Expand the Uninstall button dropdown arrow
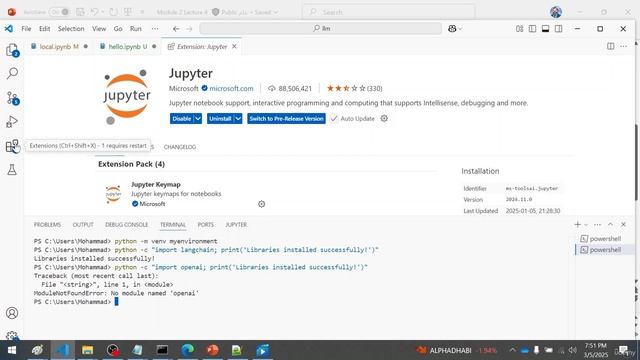640x360 pixels. coord(238,118)
